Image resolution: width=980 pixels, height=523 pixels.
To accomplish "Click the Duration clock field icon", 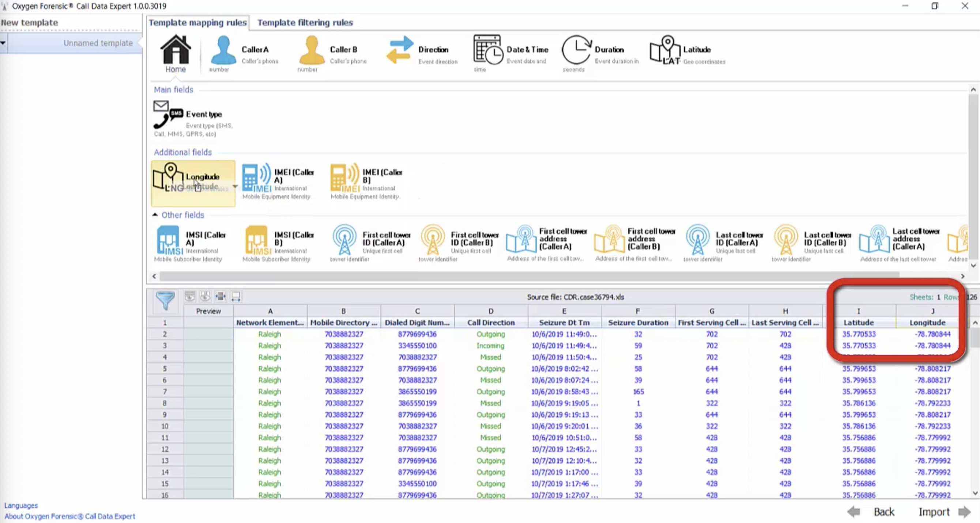I will (x=576, y=50).
